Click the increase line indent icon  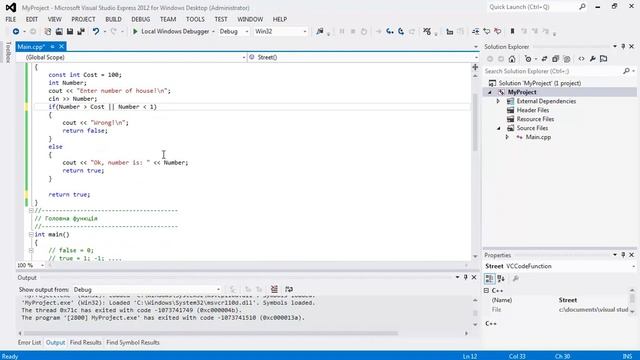point(476,31)
